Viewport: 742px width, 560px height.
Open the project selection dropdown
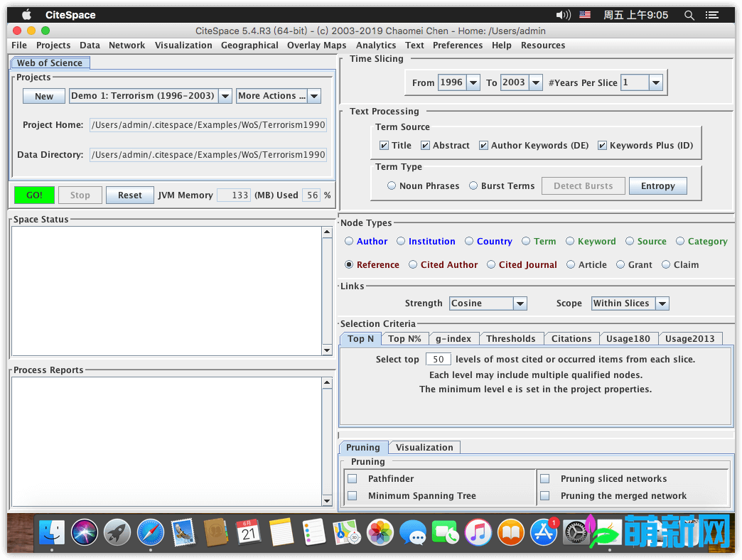click(225, 96)
